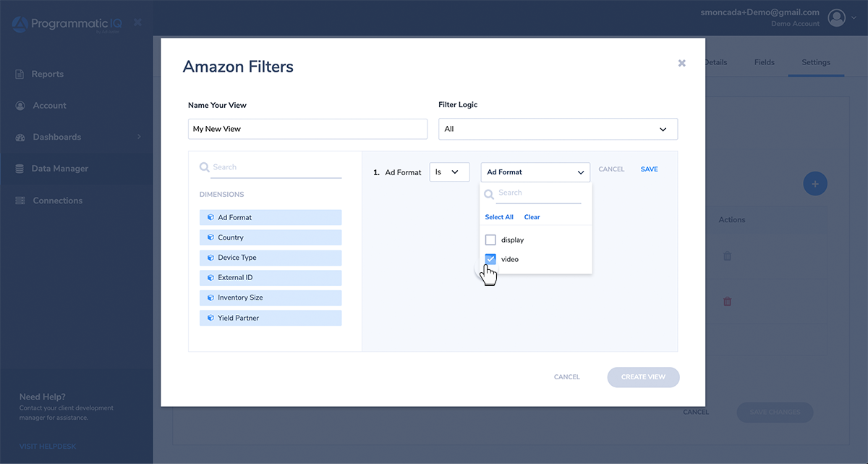Click the Demo Account label

pyautogui.click(x=796, y=24)
